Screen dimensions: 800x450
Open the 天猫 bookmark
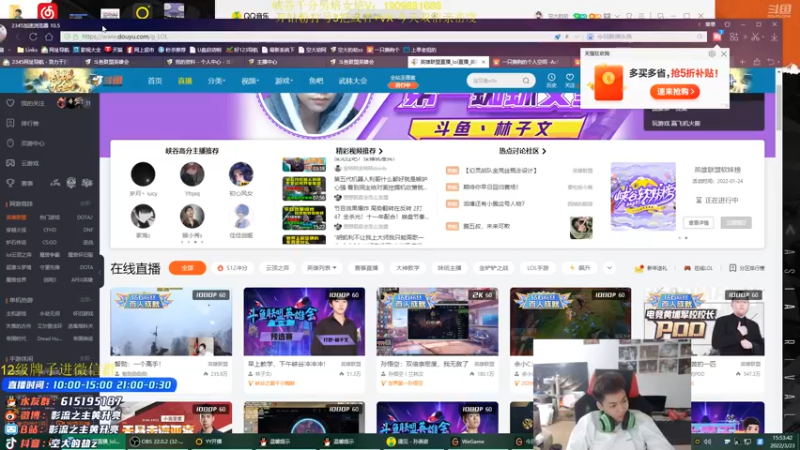click(114, 49)
